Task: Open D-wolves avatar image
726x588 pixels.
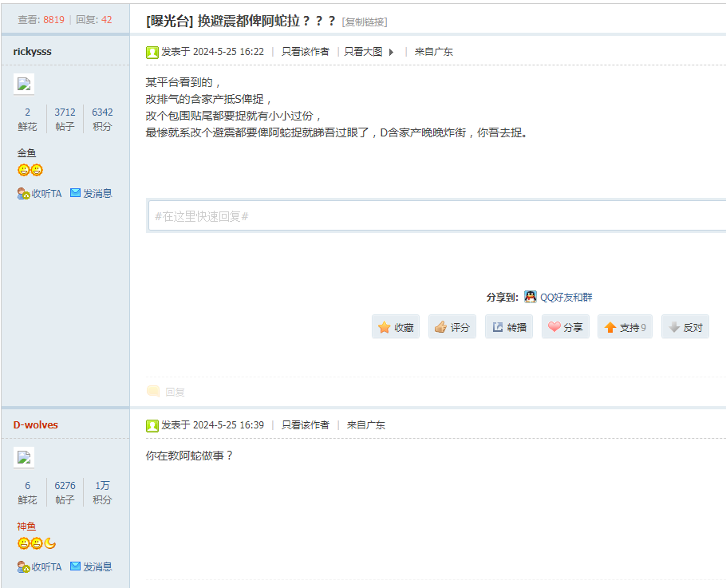Action: coord(25,457)
